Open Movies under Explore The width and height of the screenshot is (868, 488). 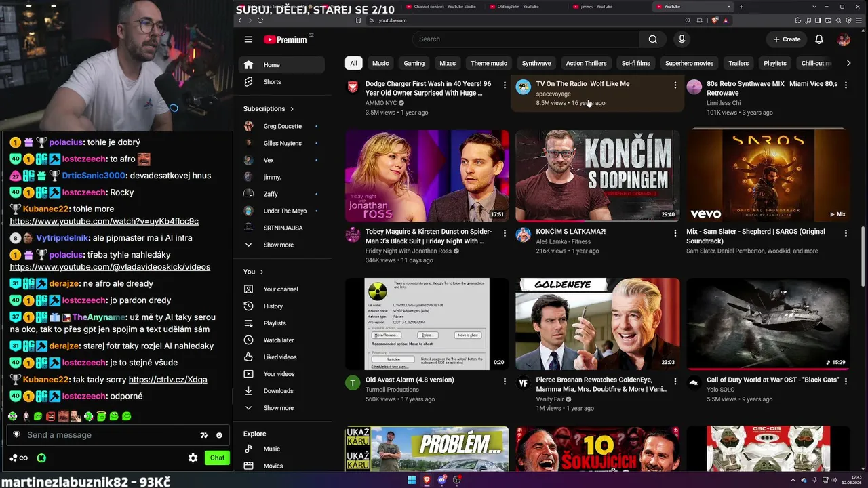coord(281,466)
